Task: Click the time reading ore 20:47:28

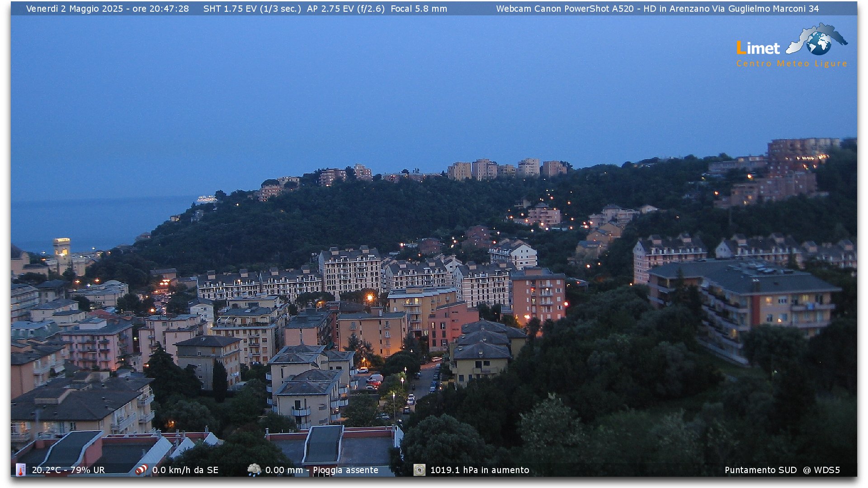Action: pyautogui.click(x=160, y=9)
